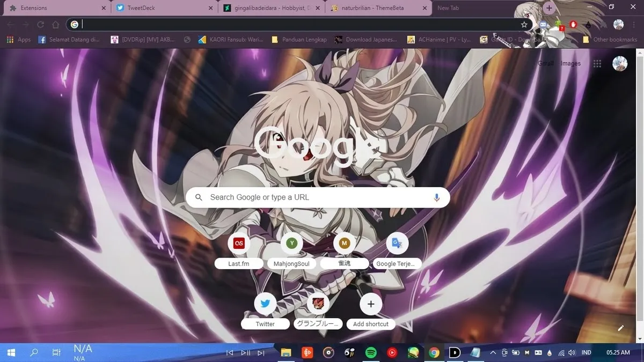Switch the IND input language indicator
The height and width of the screenshot is (362, 644).
pyautogui.click(x=587, y=352)
